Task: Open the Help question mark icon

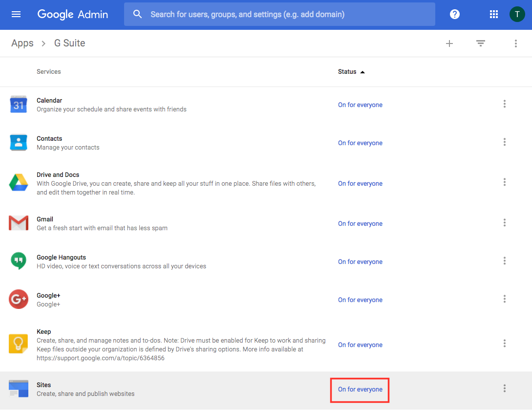Action: point(455,14)
